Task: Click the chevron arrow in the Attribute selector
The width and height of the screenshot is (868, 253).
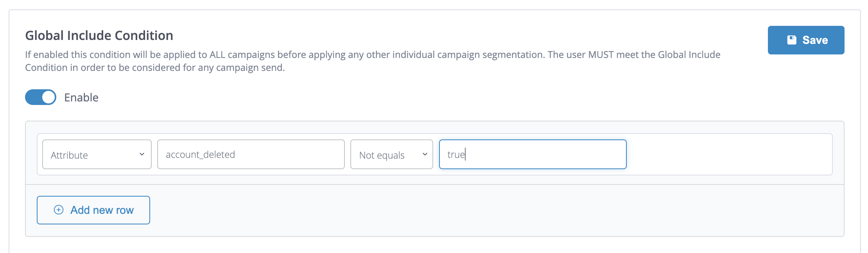Action: coord(142,154)
